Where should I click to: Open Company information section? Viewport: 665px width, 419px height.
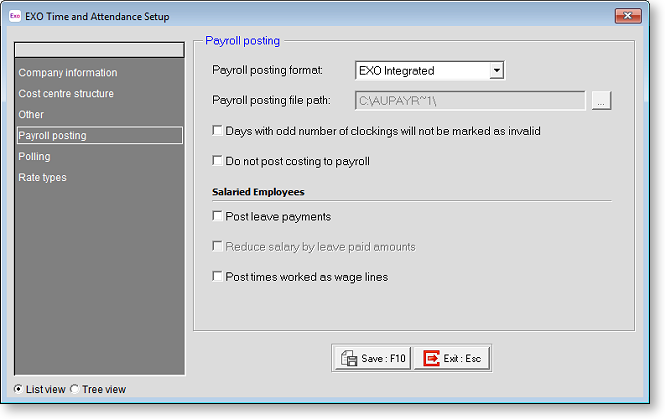[67, 73]
